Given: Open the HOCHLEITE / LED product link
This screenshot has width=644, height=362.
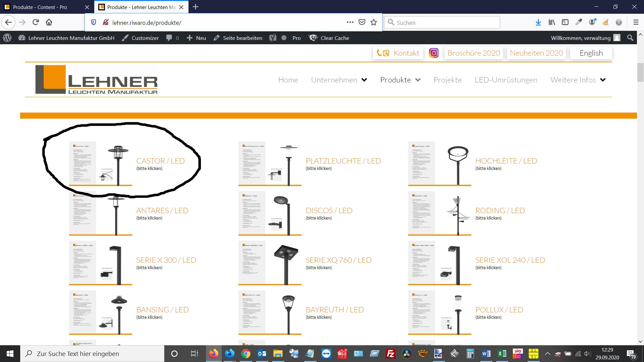Looking at the screenshot, I should point(506,161).
